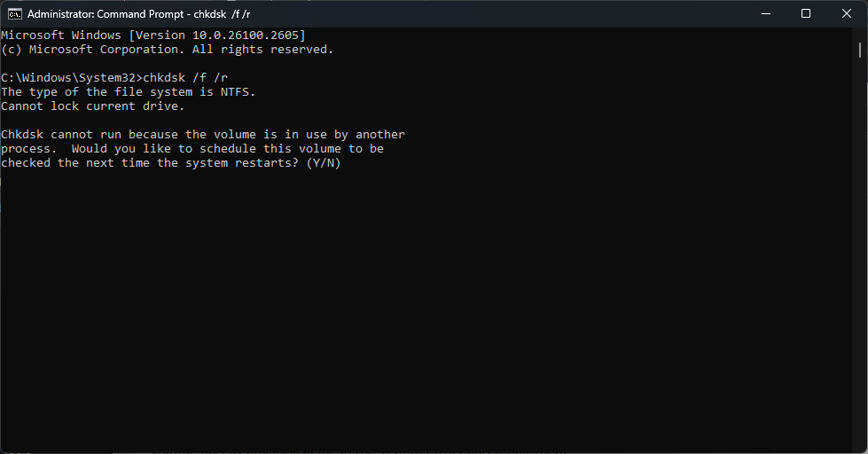Viewport: 868px width, 454px height.
Task: Click the "Cannot lock current drive." line
Action: pyautogui.click(x=92, y=106)
